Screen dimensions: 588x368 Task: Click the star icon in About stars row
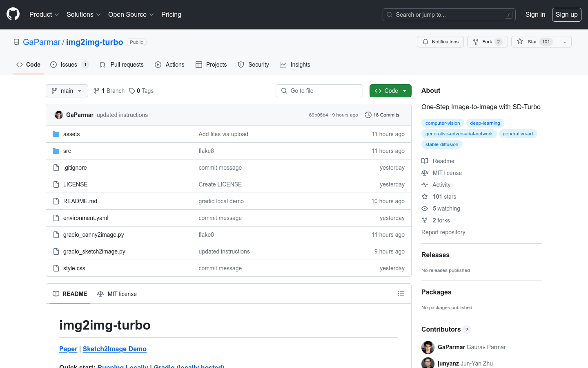[425, 197]
